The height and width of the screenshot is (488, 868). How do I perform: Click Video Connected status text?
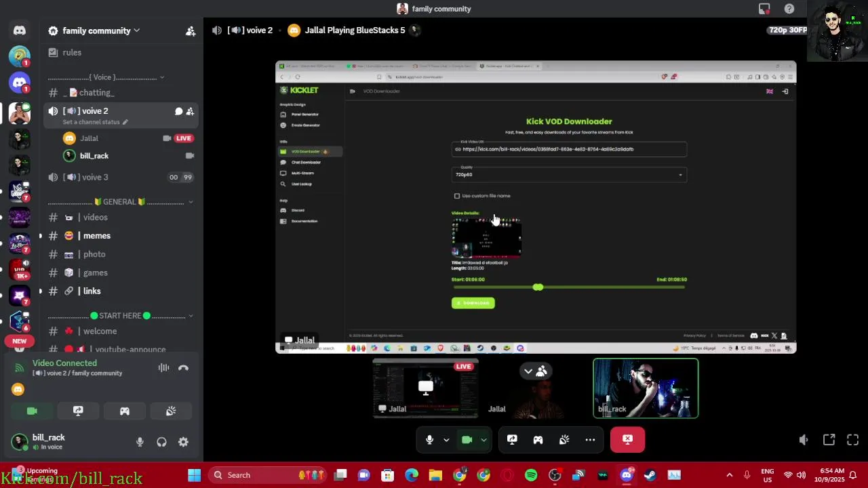tap(64, 363)
